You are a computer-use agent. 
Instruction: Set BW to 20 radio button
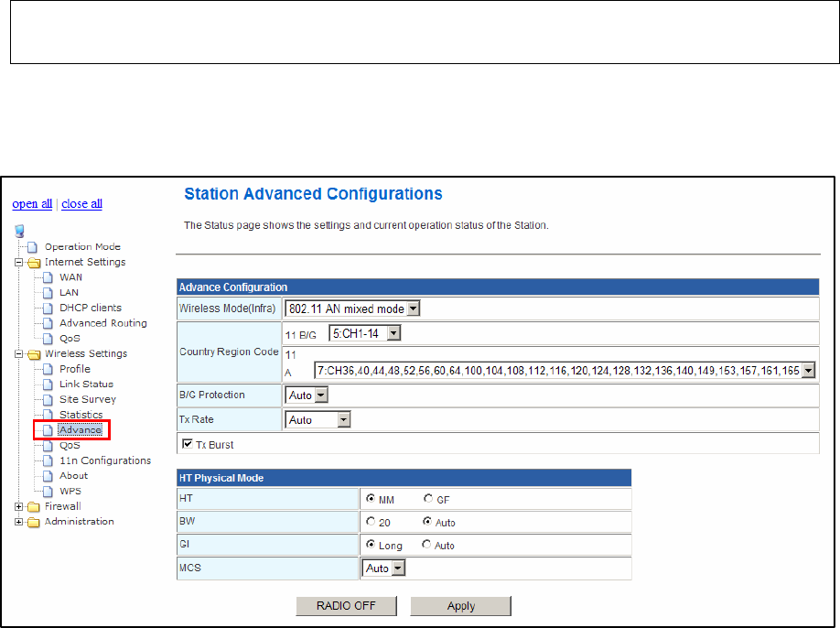coord(371,522)
